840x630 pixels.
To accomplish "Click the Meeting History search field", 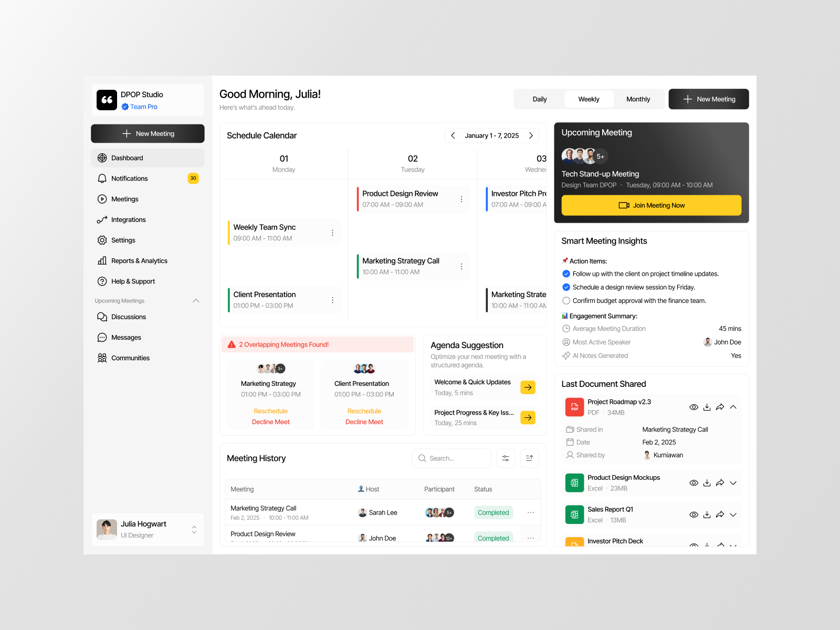I will (451, 458).
